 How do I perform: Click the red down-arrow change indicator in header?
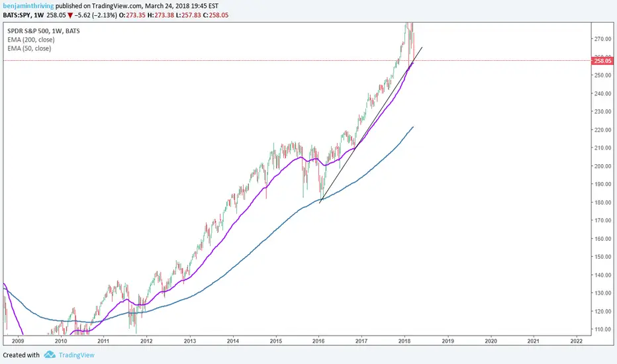point(70,15)
